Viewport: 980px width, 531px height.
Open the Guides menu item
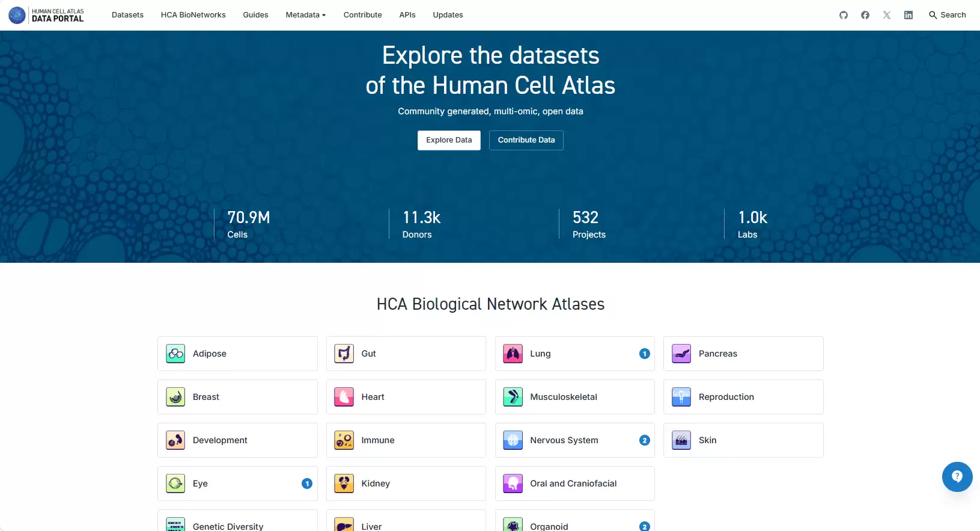point(255,15)
